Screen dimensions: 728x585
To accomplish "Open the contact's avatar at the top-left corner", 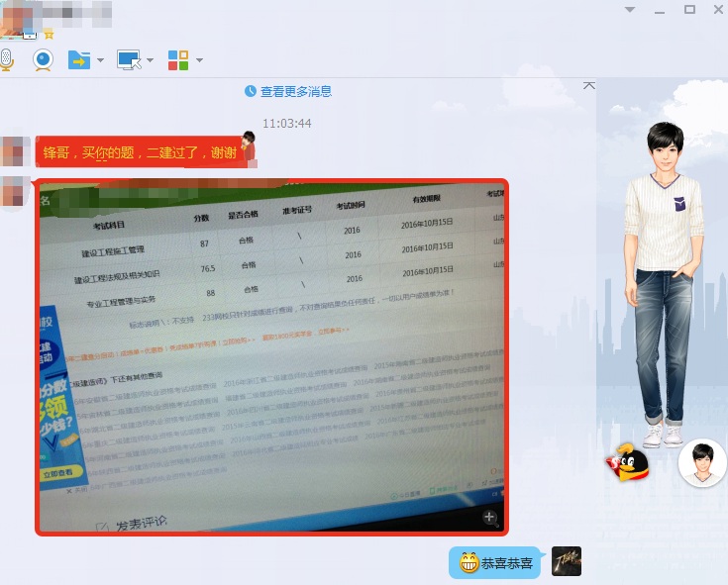I will [17, 20].
